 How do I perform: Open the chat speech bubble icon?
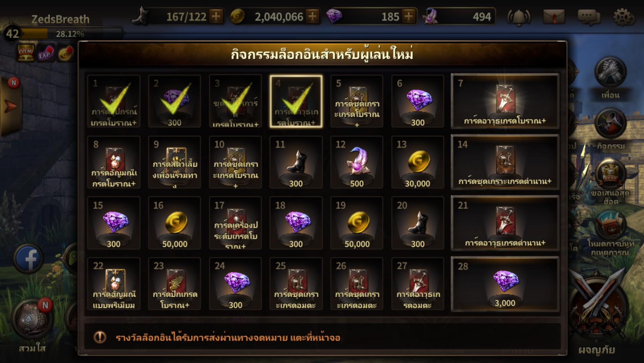[x=589, y=17]
